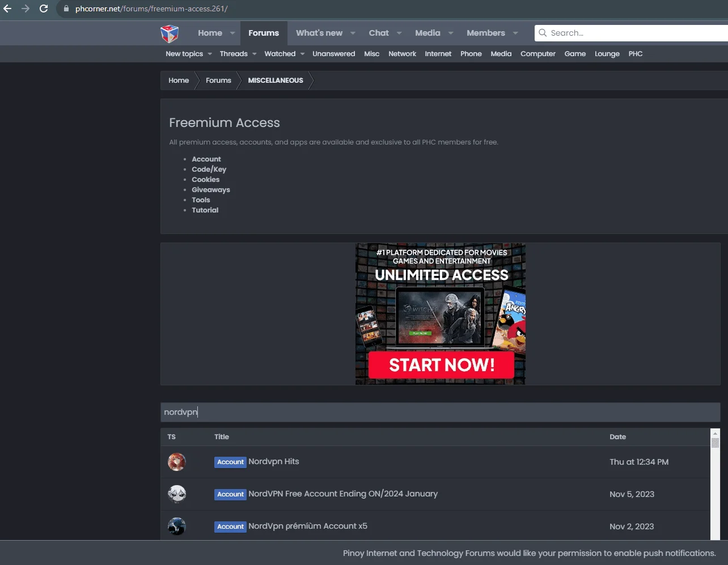
Task: Open avatar of Nordvpn Hits thread starter
Action: pos(177,462)
